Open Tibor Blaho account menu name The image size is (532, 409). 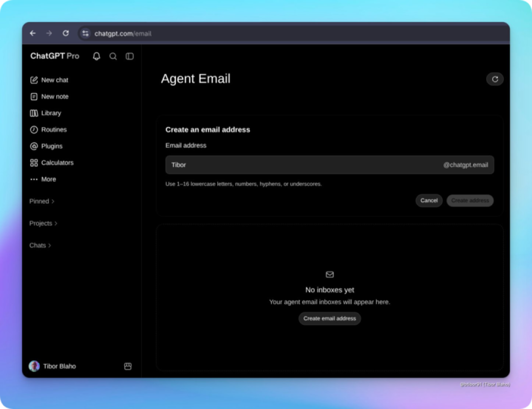60,366
